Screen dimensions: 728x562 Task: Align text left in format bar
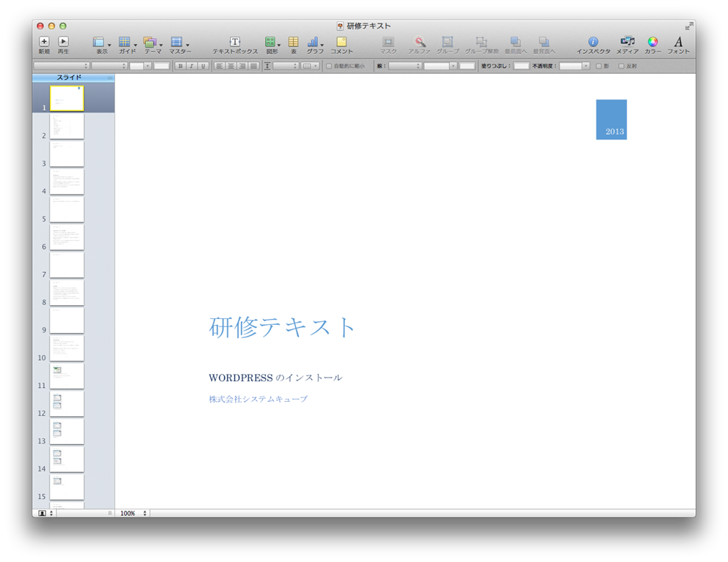coord(220,66)
